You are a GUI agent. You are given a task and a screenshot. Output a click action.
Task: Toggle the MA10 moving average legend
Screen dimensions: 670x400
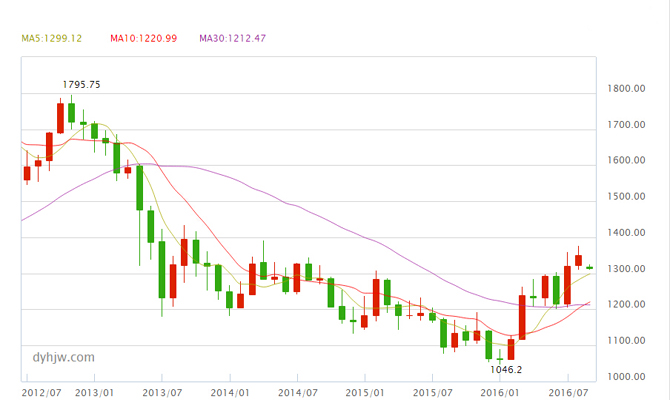(143, 38)
